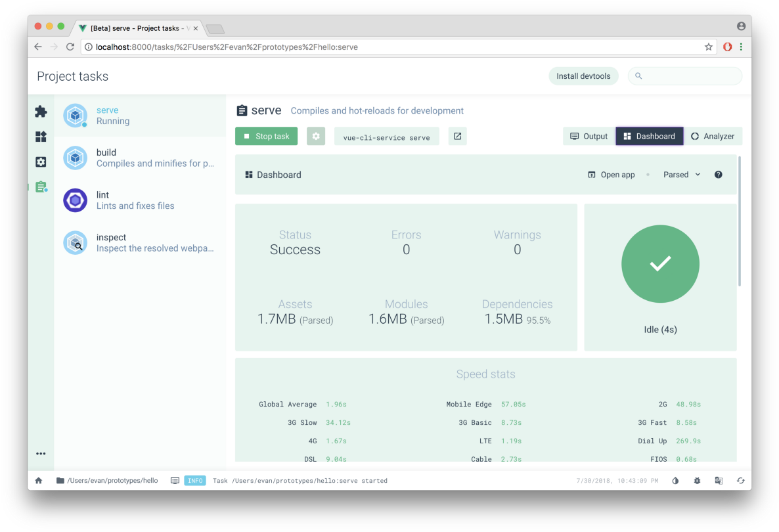Image resolution: width=779 pixels, height=532 pixels.
Task: Select the Tasks section in the sidebar
Action: point(41,187)
